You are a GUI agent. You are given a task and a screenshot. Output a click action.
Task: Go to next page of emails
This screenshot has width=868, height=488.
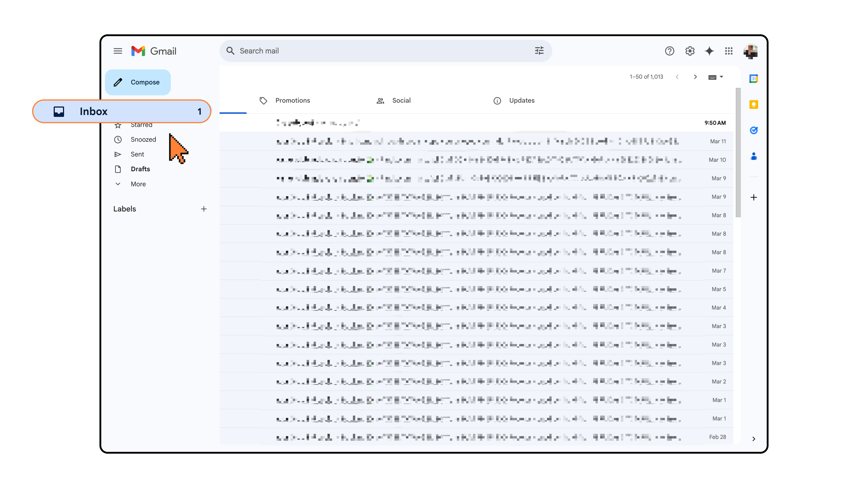695,77
